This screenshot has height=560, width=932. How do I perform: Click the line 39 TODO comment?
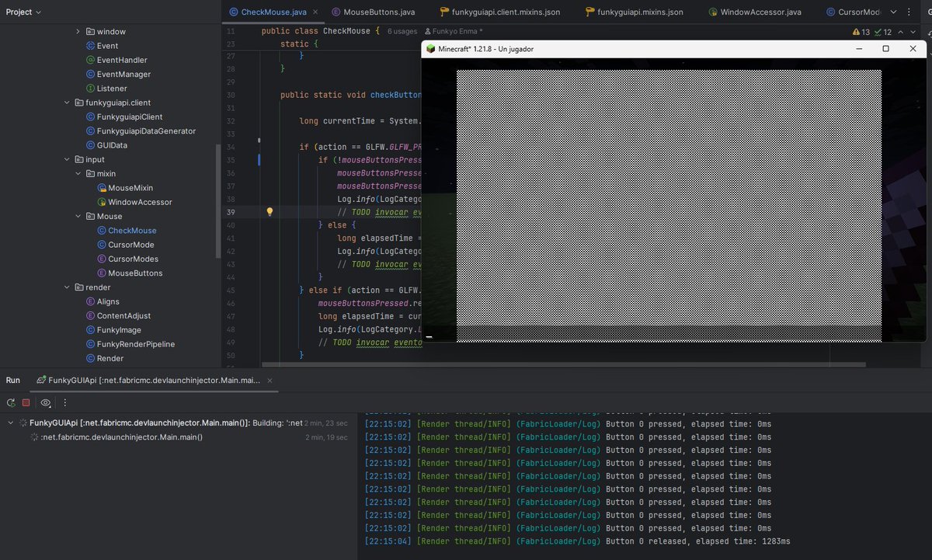pos(379,212)
